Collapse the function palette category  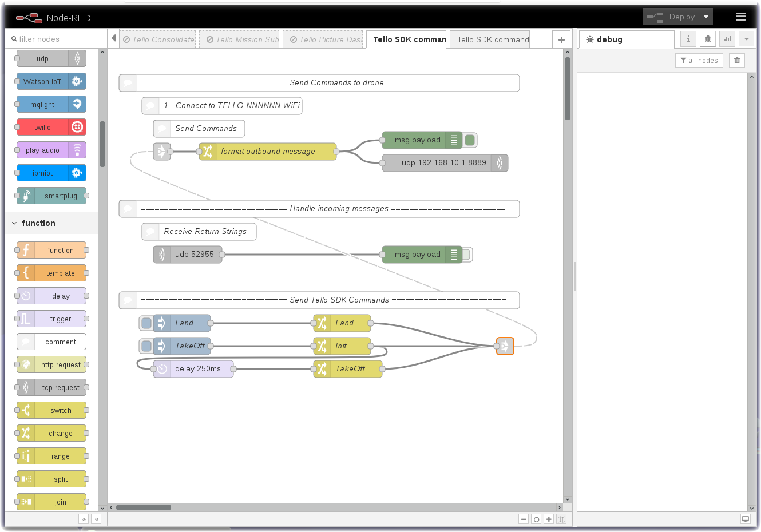pos(14,223)
